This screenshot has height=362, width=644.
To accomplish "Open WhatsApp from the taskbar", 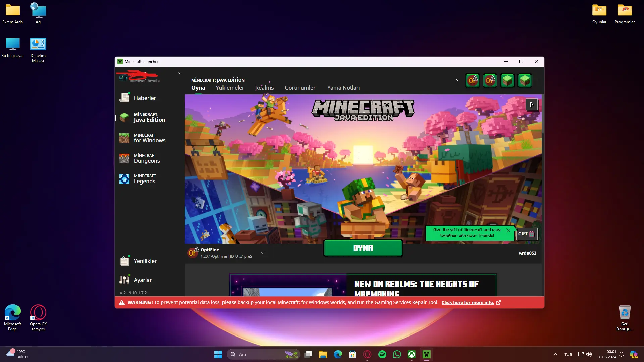I will 397,354.
